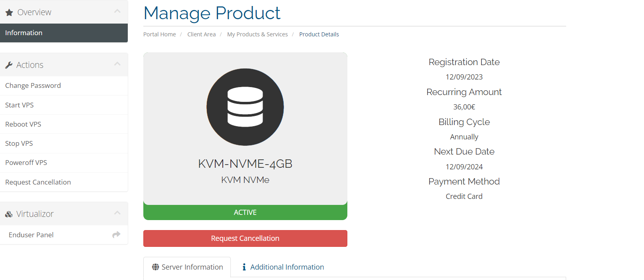Open My Products & Services breadcrumb
This screenshot has height=280, width=644.
258,34
